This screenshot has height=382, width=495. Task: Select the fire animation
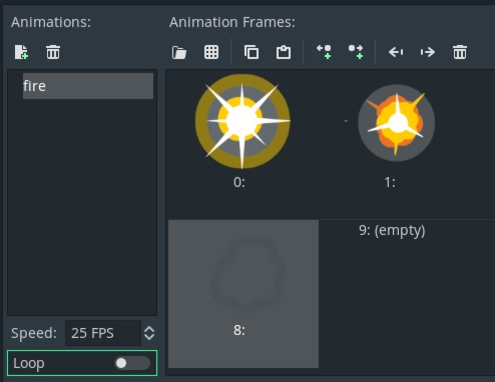[x=88, y=86]
